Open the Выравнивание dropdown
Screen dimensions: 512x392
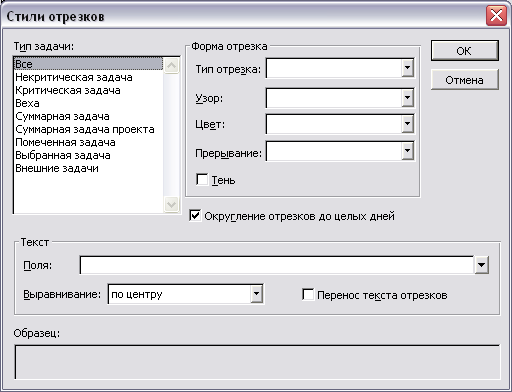click(256, 294)
